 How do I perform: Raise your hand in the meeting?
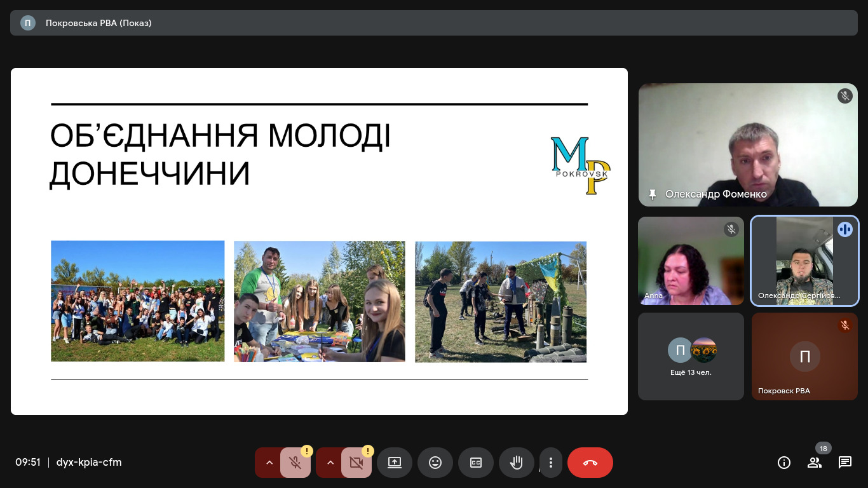coord(516,463)
